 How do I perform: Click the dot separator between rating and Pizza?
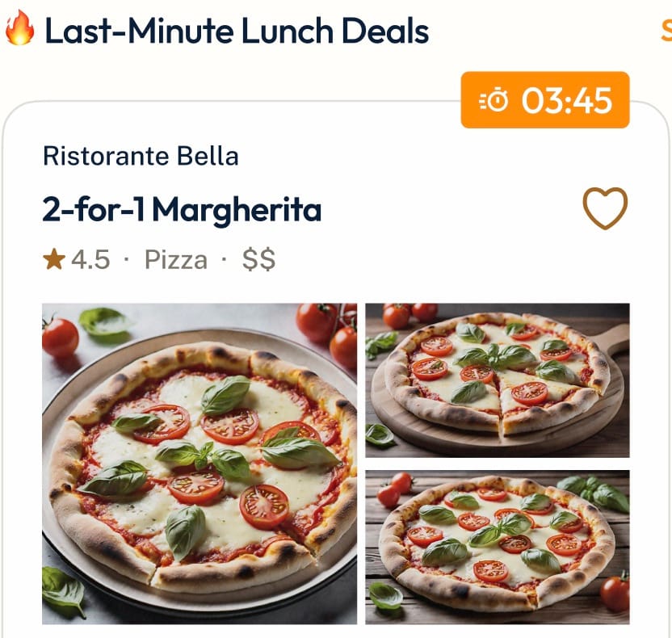click(126, 260)
